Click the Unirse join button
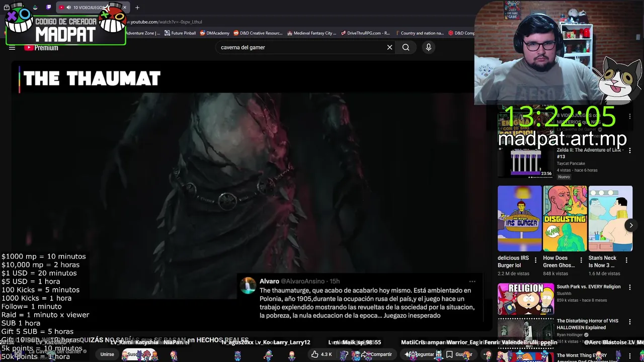This screenshot has height=362, width=644. 107,354
